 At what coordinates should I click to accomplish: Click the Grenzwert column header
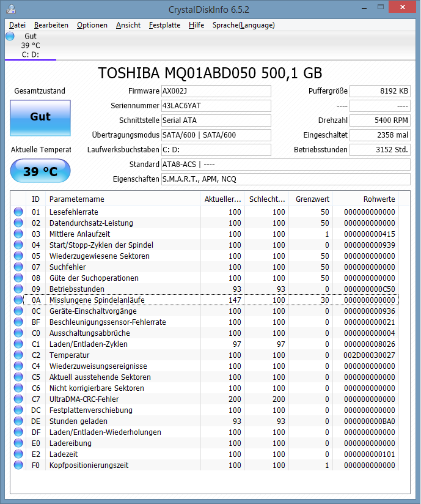(x=311, y=199)
